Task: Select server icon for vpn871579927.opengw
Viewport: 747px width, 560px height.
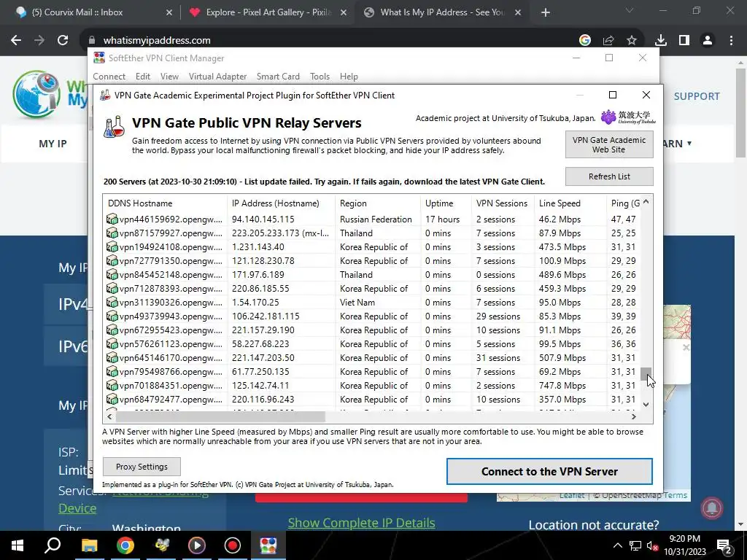Action: (x=112, y=233)
